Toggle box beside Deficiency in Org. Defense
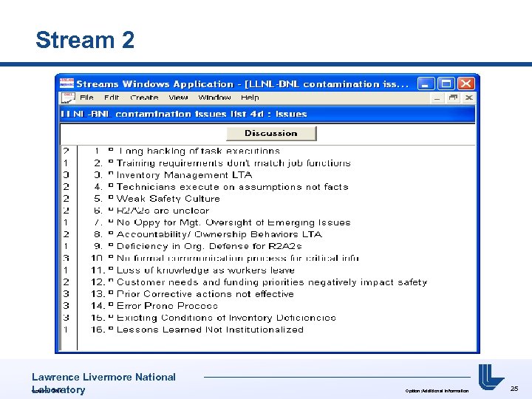The image size is (532, 399). tap(111, 245)
